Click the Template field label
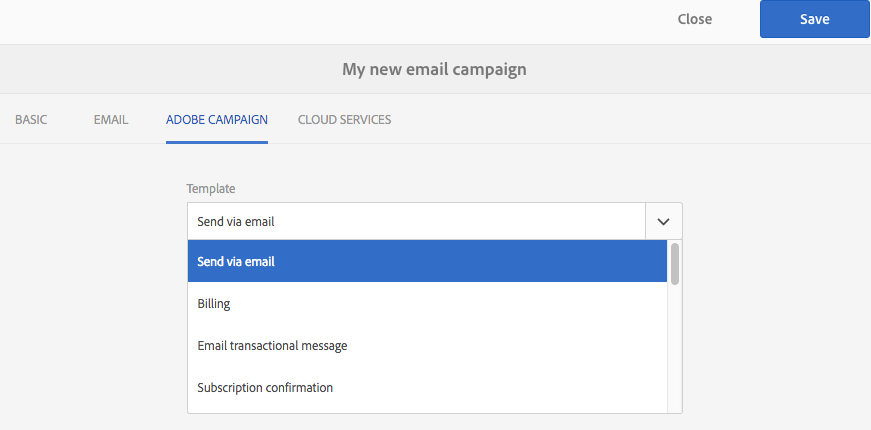This screenshot has width=871, height=430. [x=211, y=188]
